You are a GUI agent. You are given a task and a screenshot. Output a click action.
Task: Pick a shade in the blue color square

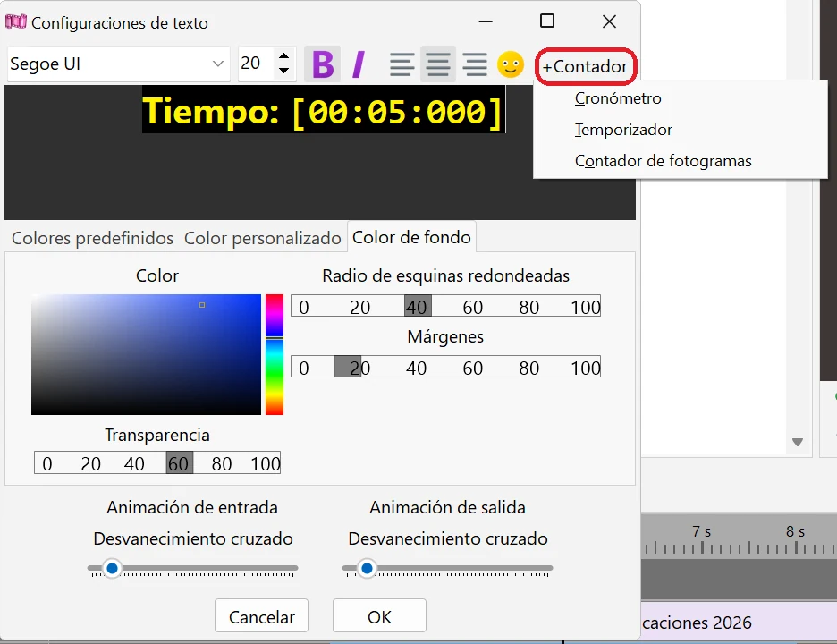147,354
